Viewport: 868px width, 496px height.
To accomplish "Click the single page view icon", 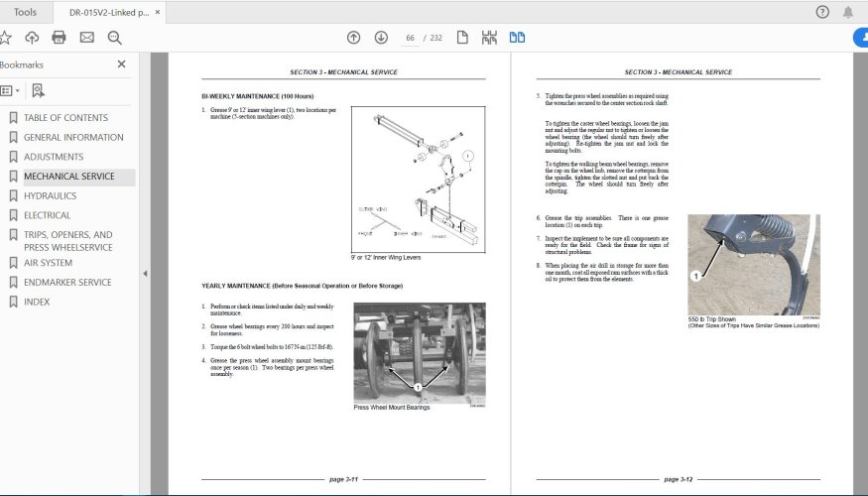I will coord(462,38).
